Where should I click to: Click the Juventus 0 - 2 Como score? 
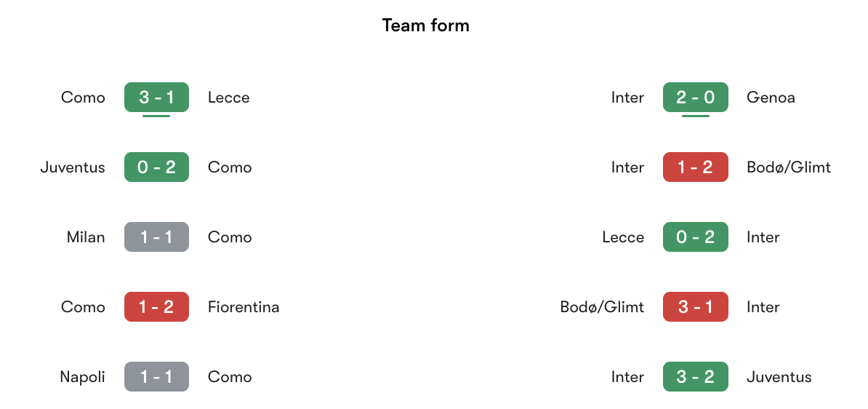coord(156,167)
